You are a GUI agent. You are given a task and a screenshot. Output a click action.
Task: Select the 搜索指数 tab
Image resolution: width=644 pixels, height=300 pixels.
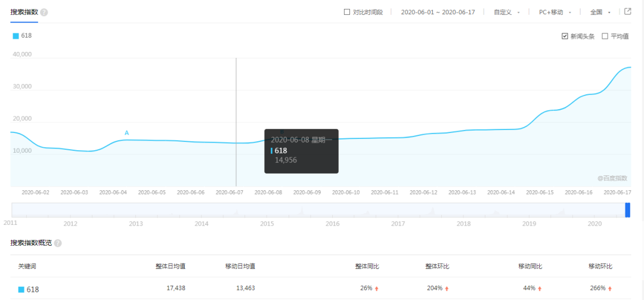pos(24,13)
